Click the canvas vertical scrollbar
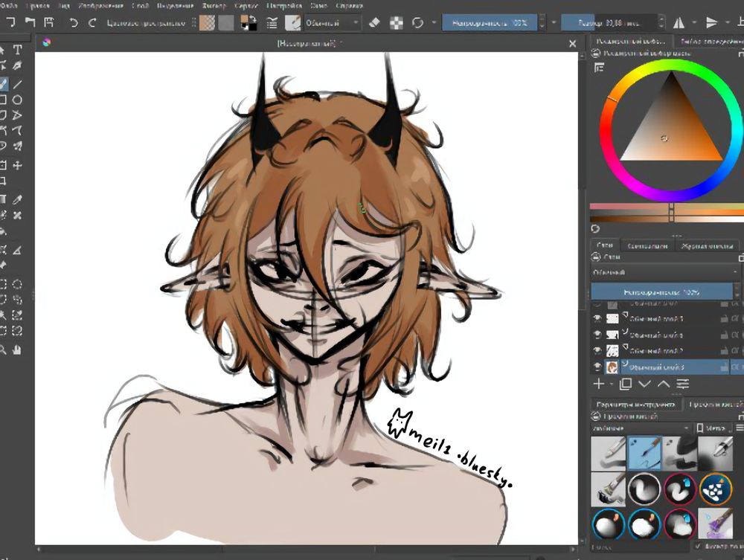744x560 pixels. pyautogui.click(x=582, y=299)
